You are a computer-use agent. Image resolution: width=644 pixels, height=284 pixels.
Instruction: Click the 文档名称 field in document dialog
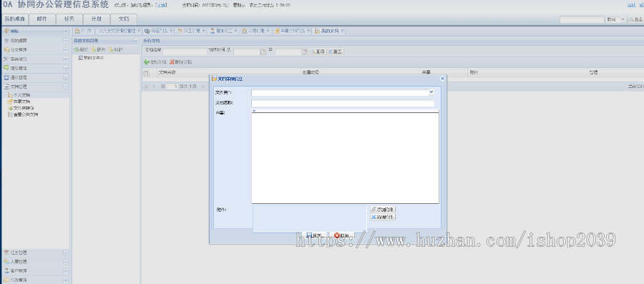[343, 103]
